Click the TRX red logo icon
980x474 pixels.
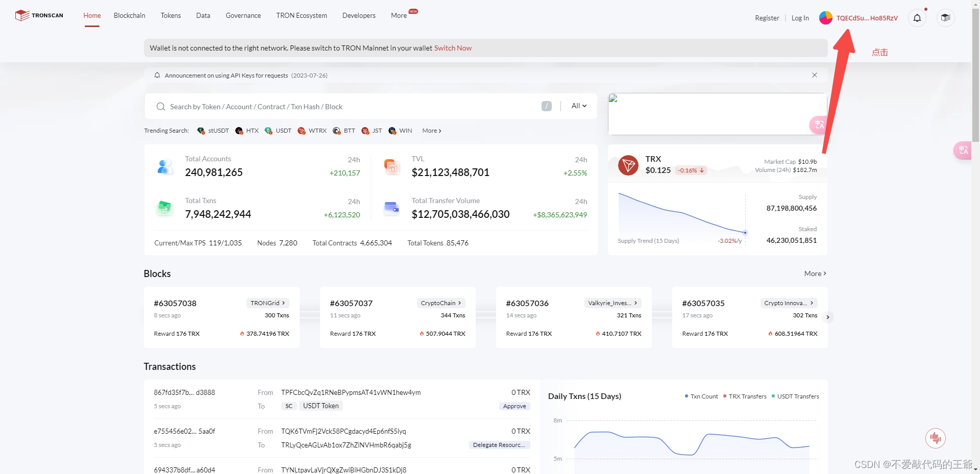pos(628,165)
